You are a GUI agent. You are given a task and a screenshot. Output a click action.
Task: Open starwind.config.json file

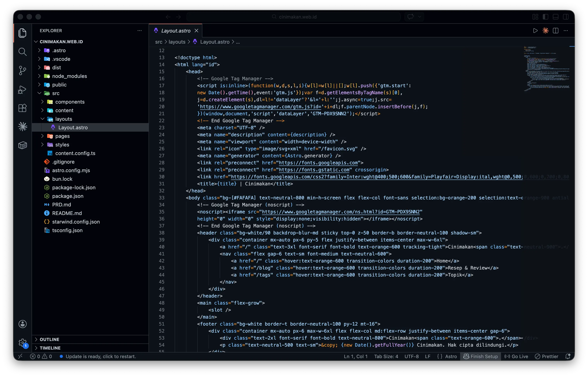click(90, 222)
